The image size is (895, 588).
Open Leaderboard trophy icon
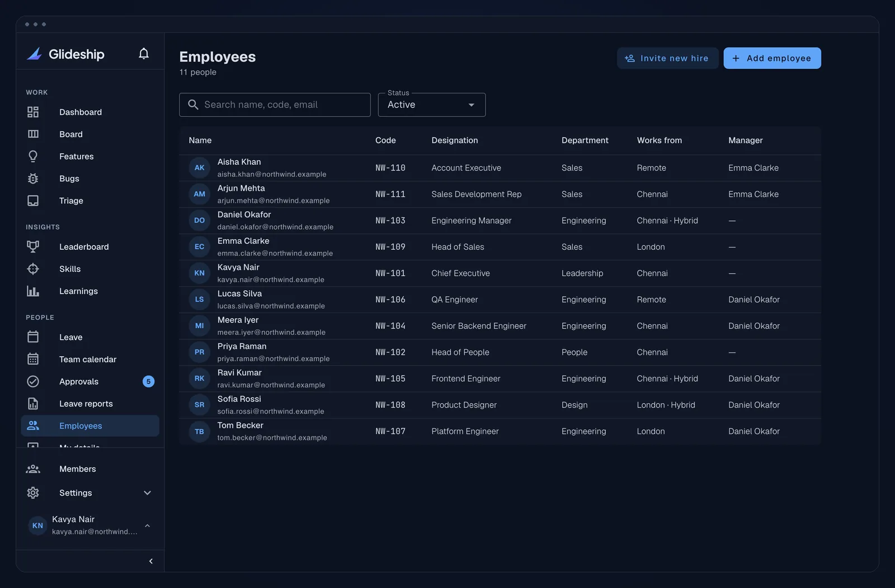pyautogui.click(x=33, y=246)
